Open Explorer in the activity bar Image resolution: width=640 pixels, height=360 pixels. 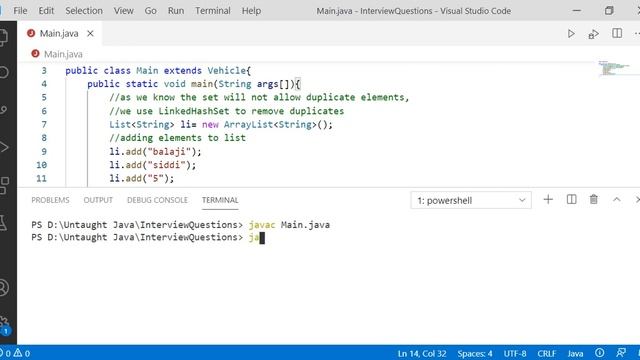click(4, 37)
